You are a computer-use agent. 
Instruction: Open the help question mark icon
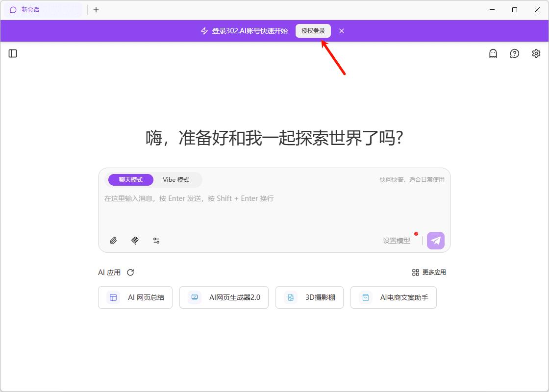pyautogui.click(x=514, y=53)
